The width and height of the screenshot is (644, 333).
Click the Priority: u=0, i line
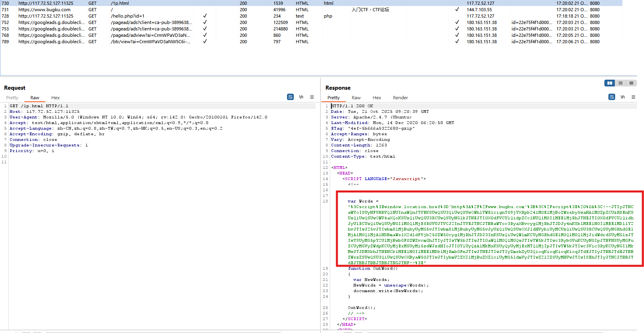(x=32, y=151)
